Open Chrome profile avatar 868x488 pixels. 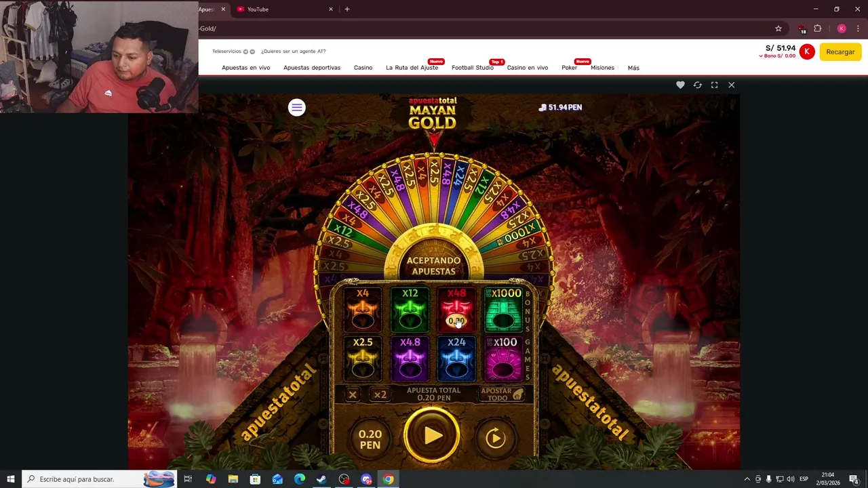842,28
